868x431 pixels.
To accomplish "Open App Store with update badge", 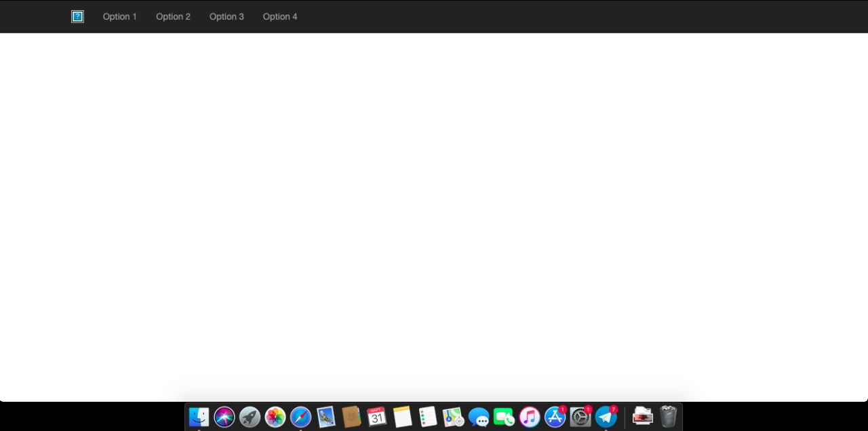I will coord(555,417).
